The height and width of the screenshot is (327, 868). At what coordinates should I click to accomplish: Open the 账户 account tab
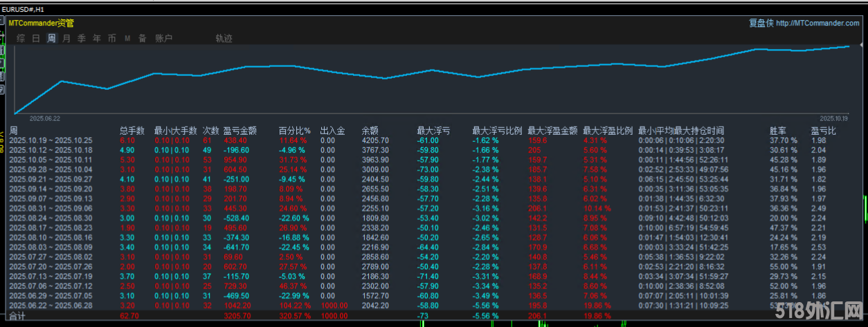tap(164, 39)
